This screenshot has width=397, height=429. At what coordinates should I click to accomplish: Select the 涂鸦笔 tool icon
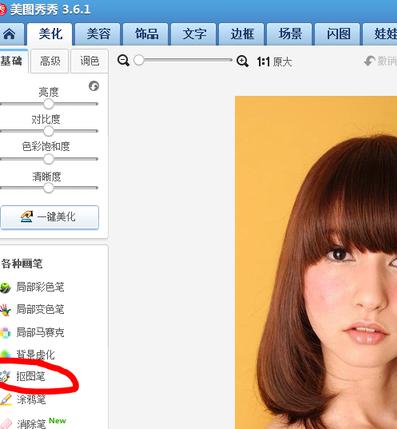point(6,399)
